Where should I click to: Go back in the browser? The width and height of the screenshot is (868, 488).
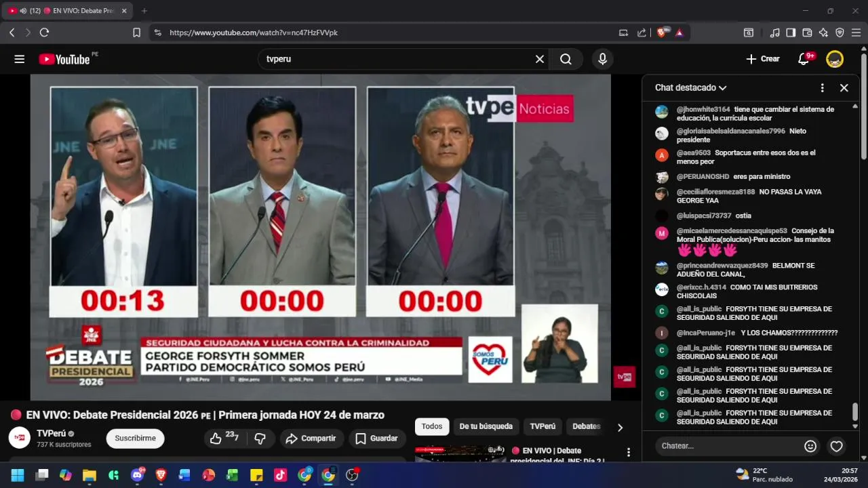tap(12, 33)
